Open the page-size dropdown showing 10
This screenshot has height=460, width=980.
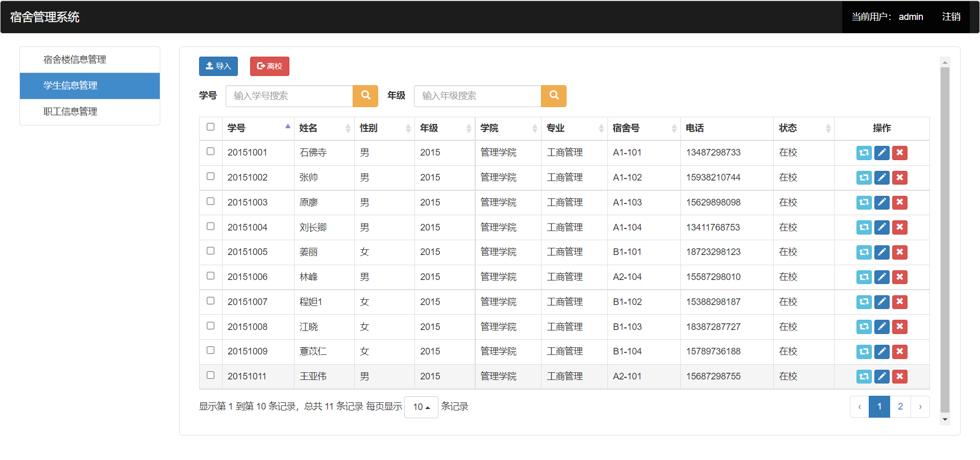421,407
